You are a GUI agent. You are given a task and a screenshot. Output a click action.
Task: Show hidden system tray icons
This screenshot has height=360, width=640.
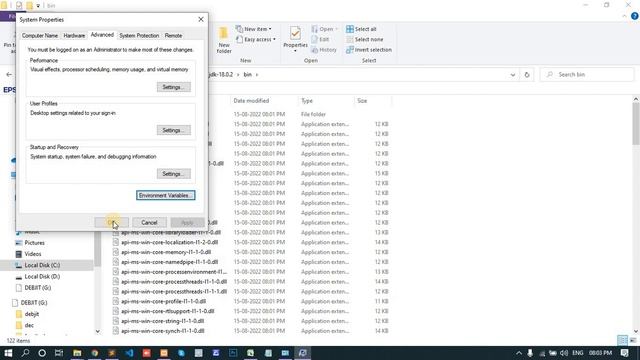coord(519,353)
